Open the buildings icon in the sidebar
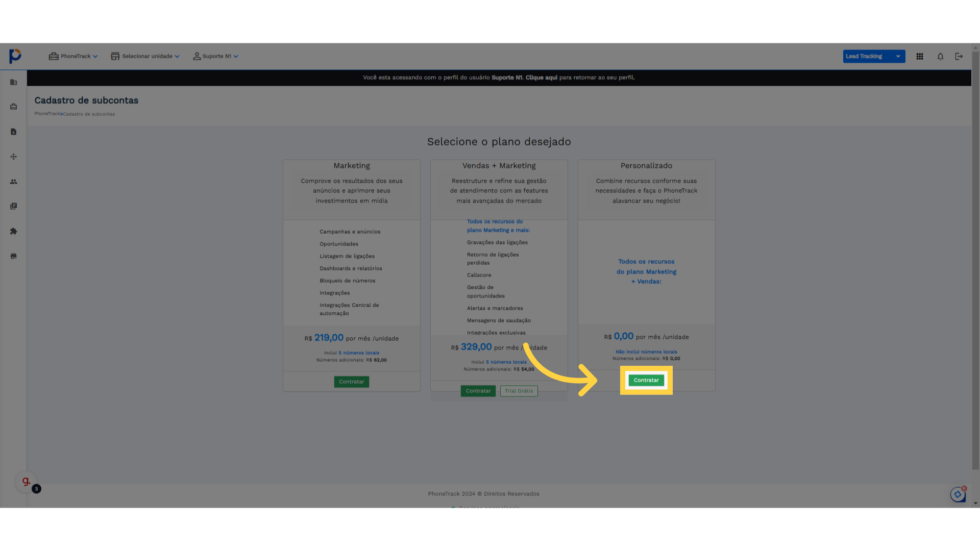The image size is (980, 551). point(14,82)
